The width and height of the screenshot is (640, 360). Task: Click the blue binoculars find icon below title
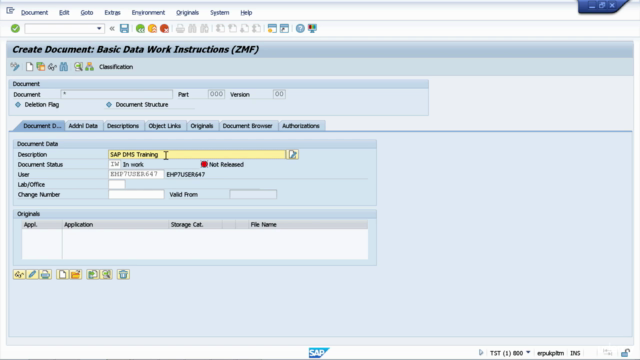point(64,67)
